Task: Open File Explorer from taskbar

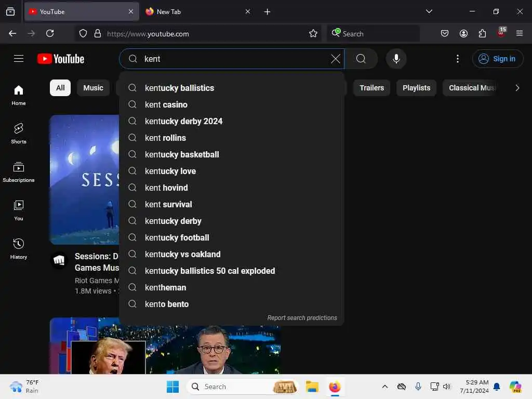Action: point(312,387)
